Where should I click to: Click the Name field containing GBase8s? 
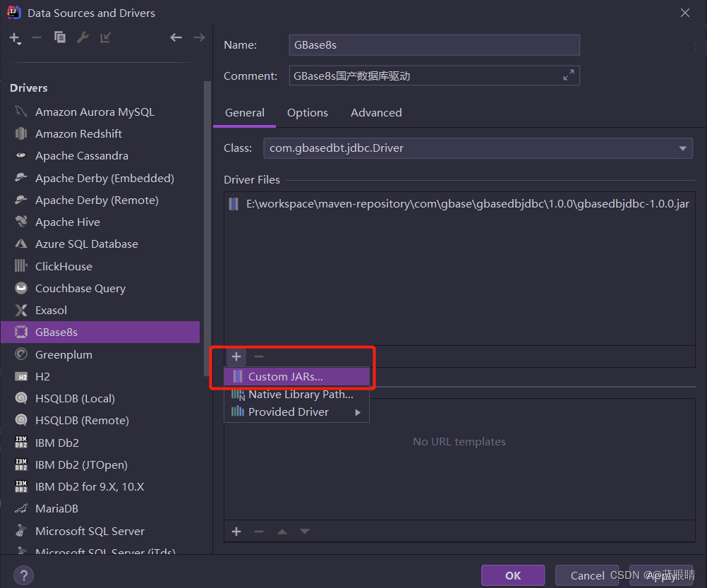434,45
